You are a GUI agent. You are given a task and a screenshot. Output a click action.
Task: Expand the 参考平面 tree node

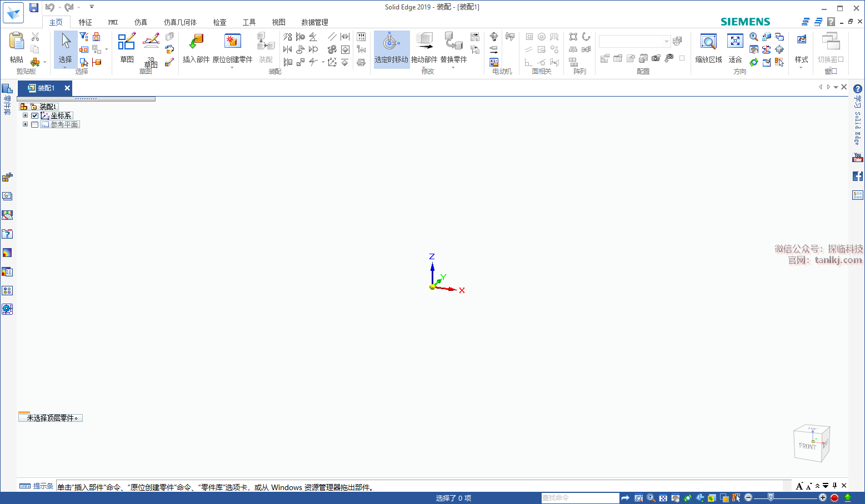coord(25,124)
